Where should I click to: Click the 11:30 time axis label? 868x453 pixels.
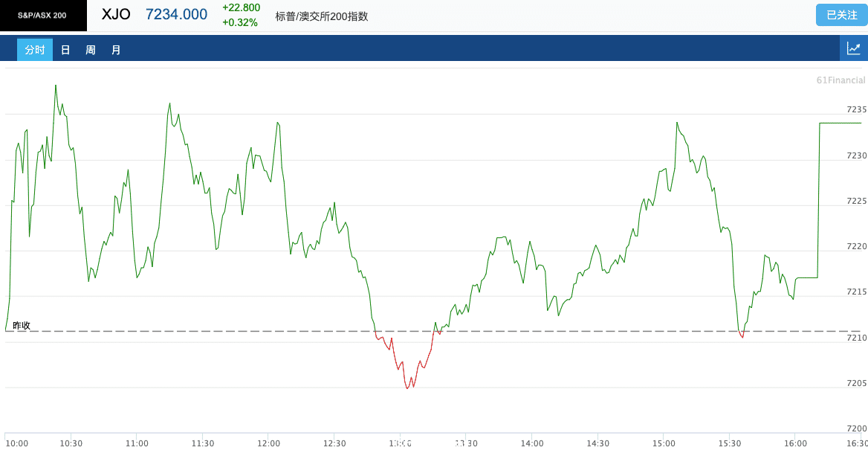[203, 443]
